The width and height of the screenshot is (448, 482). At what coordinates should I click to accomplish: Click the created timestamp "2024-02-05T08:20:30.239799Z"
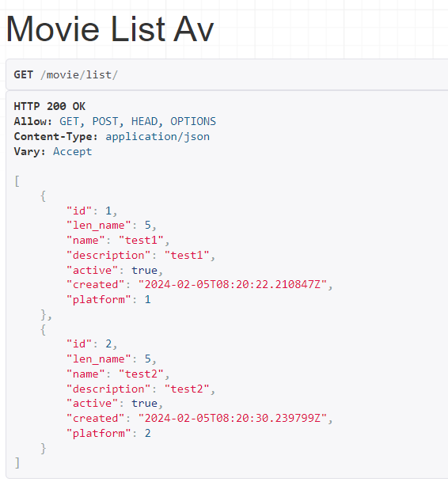[x=232, y=419]
